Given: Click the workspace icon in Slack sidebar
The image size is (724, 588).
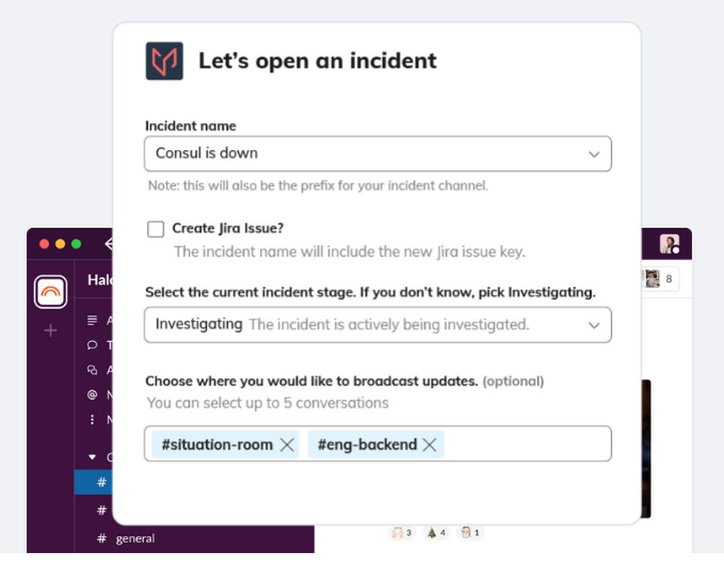Looking at the screenshot, I should [51, 292].
